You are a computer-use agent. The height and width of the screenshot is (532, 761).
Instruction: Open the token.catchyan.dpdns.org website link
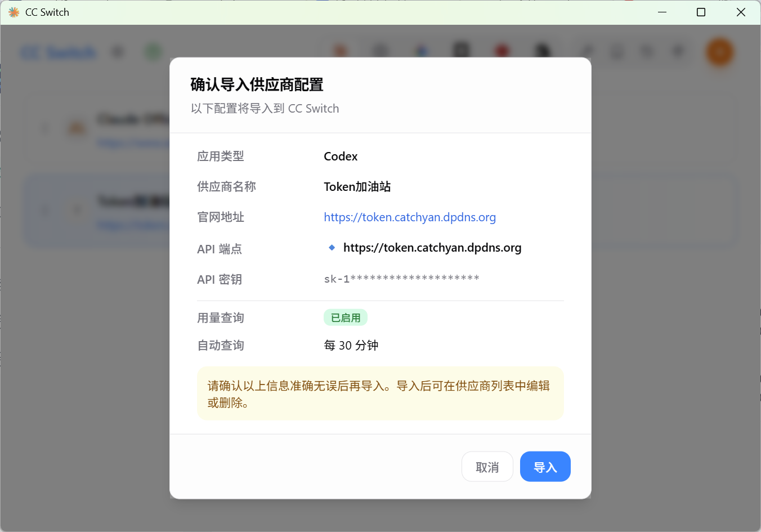pos(410,217)
